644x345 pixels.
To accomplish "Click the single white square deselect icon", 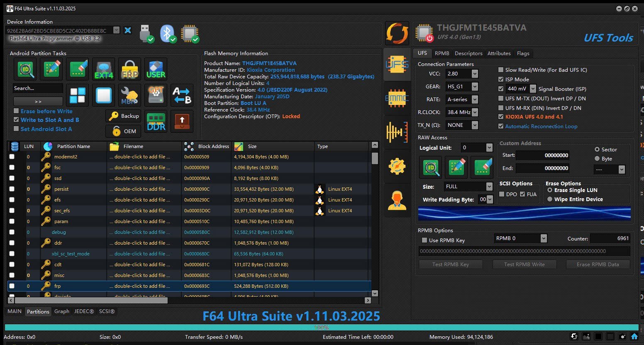I will point(103,95).
